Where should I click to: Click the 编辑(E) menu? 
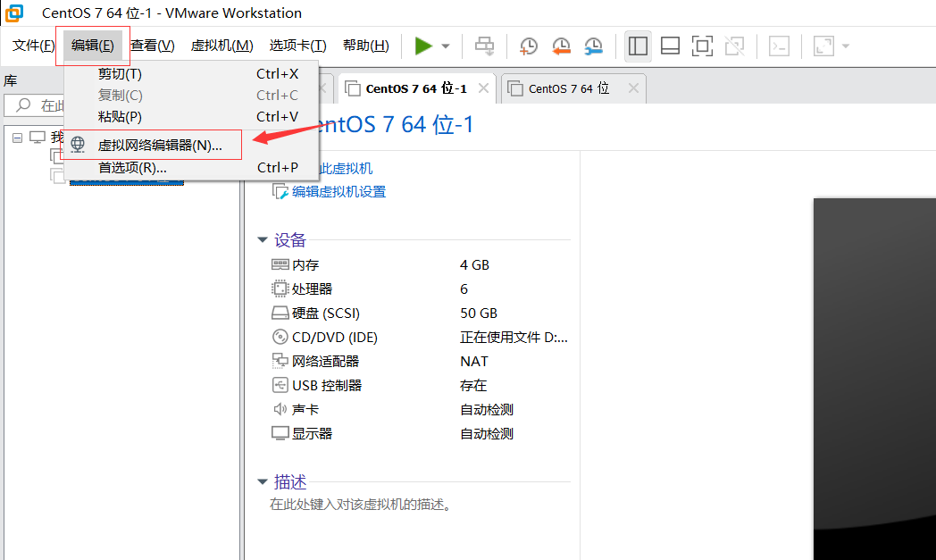click(93, 46)
